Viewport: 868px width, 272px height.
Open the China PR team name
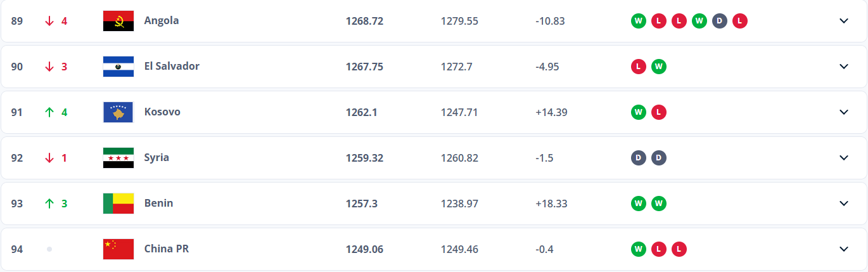pyautogui.click(x=167, y=249)
